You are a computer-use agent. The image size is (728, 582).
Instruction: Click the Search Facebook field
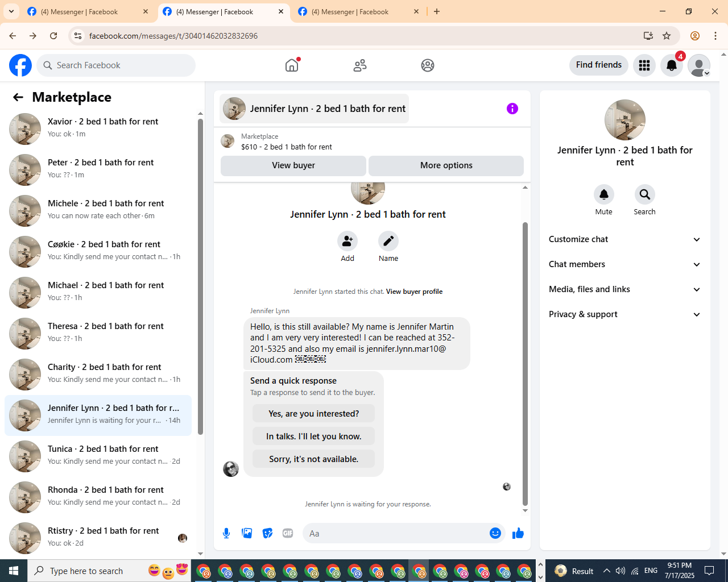116,65
